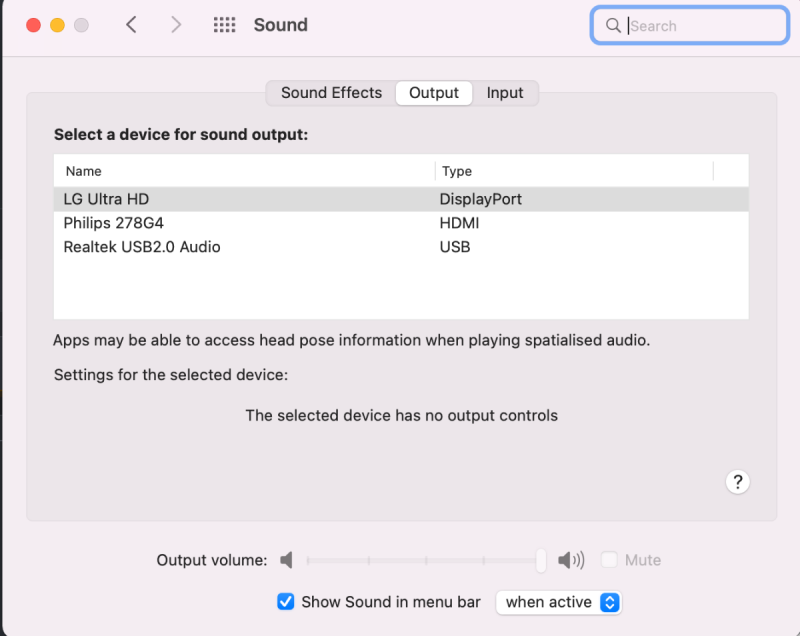
Task: Switch to the Input tab
Action: pos(505,93)
